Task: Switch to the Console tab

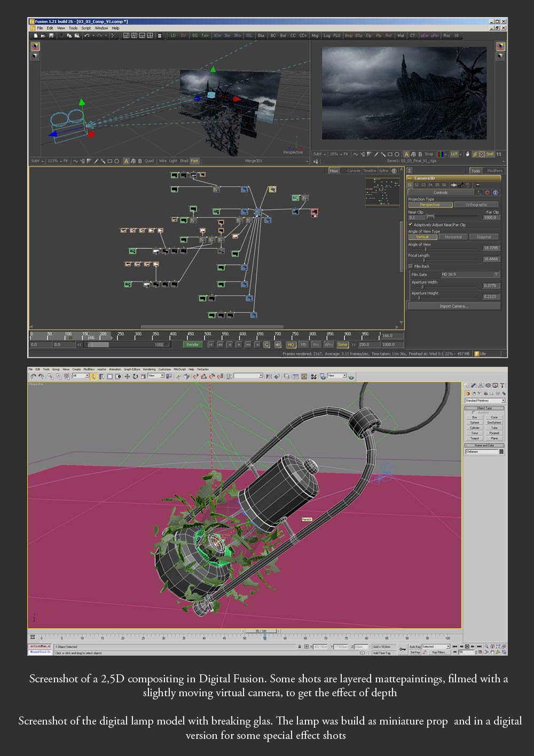Action: (354, 171)
